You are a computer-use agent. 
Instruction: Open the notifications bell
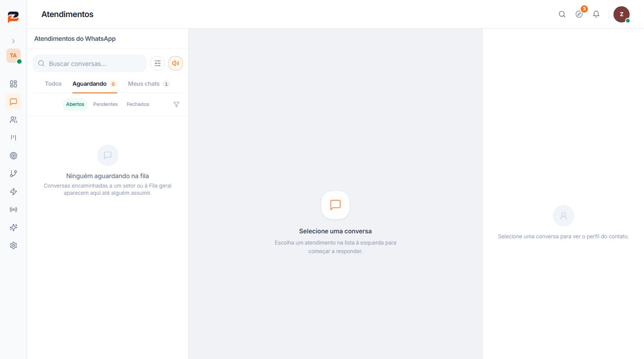[x=596, y=14]
